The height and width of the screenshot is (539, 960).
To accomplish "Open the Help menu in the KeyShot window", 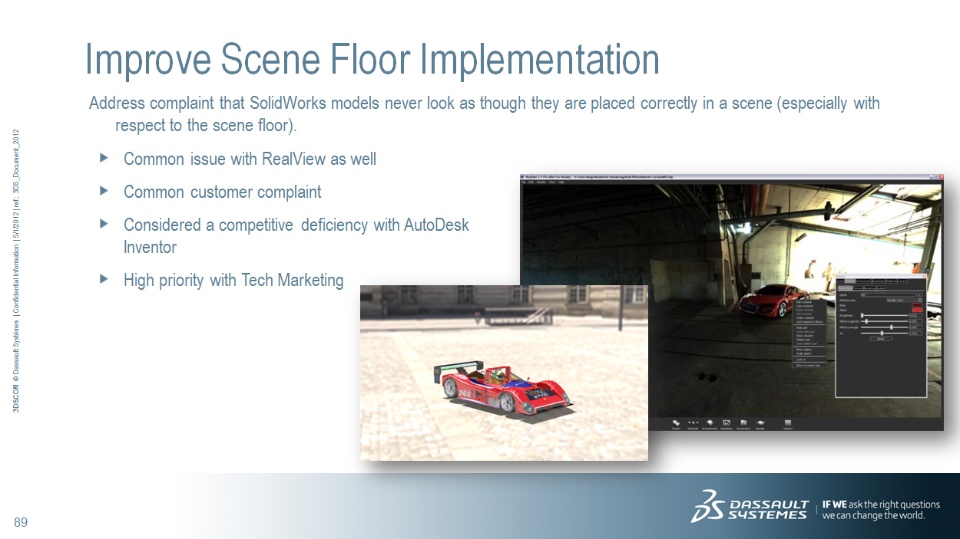I will point(561,182).
